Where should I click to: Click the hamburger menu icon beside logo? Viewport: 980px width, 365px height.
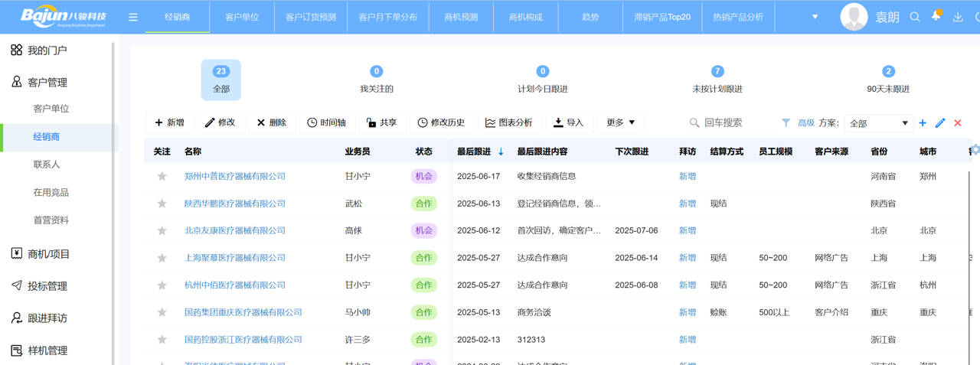(133, 17)
